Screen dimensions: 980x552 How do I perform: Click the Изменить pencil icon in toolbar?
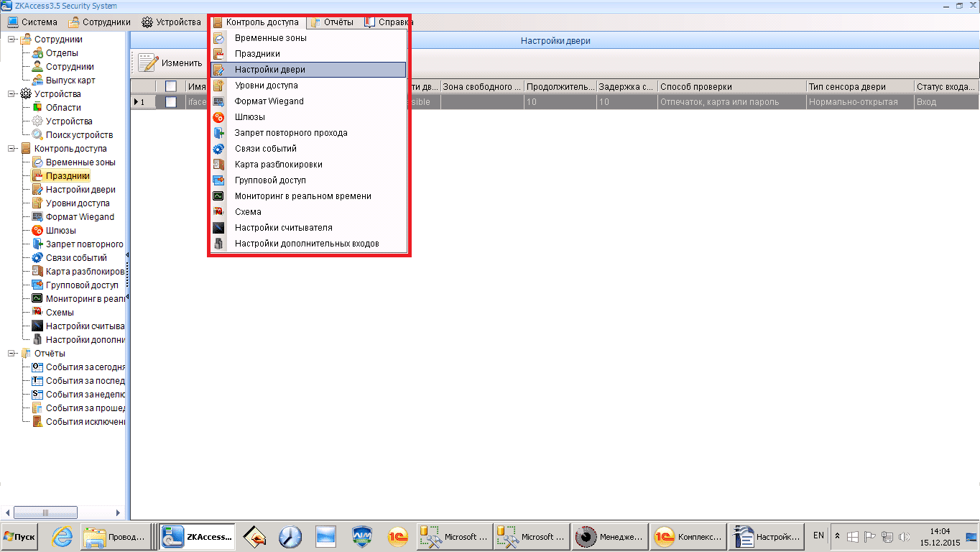tap(147, 63)
